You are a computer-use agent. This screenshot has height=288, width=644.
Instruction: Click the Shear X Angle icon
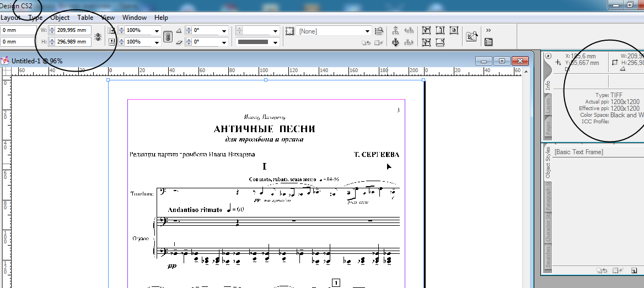click(x=179, y=42)
